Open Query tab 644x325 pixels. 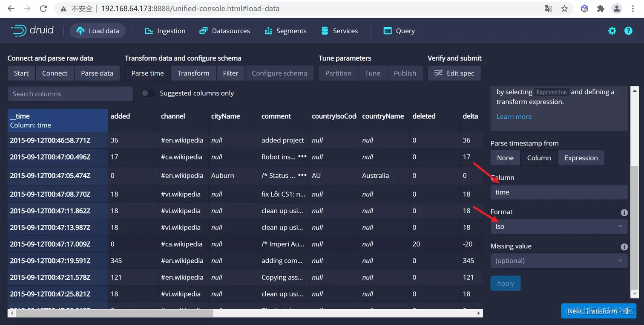click(399, 31)
